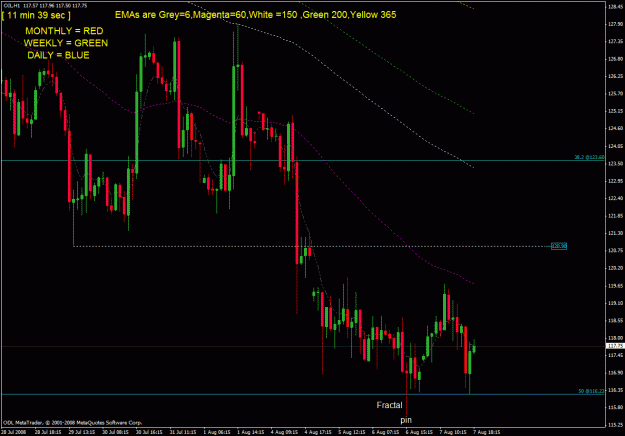The image size is (625, 436).
Task: Click the 124.05 price scale value
Action: point(616,146)
